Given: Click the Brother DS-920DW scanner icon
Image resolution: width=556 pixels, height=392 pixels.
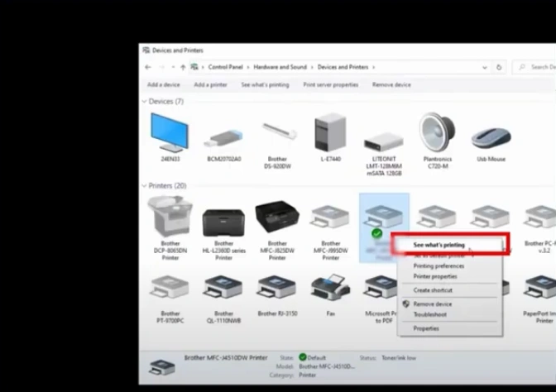Looking at the screenshot, I should 277,132.
